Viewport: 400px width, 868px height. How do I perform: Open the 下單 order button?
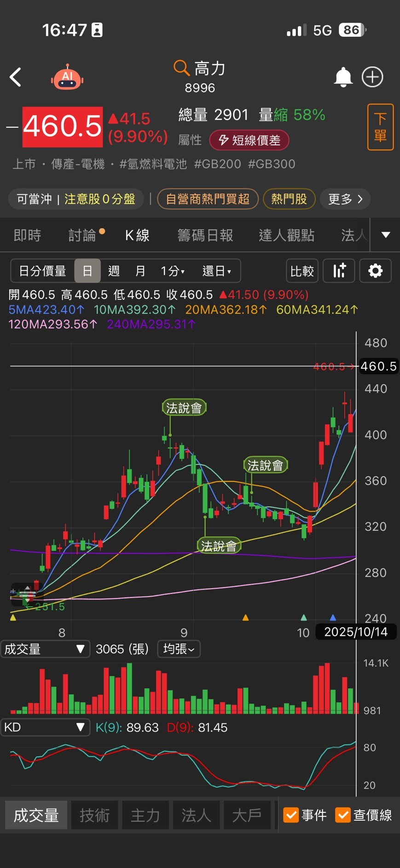pyautogui.click(x=380, y=127)
